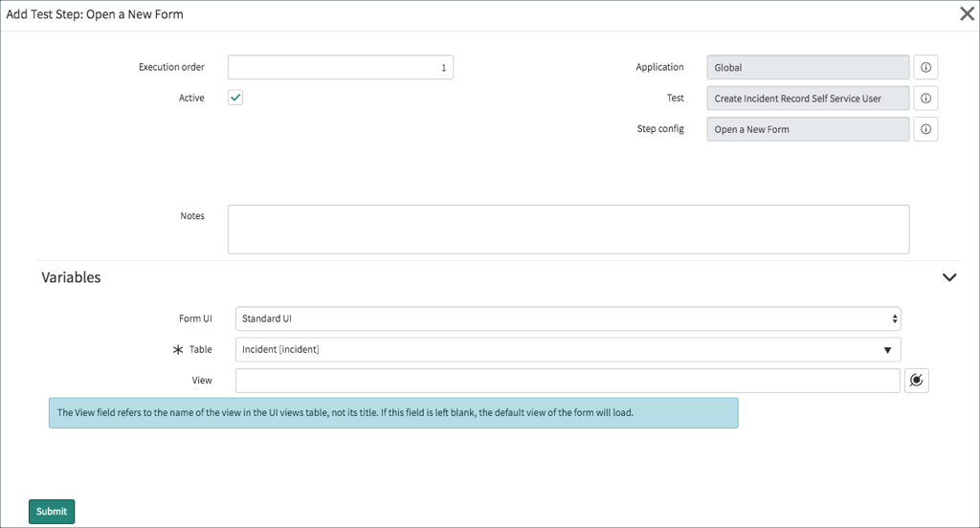Screen dimensions: 980x528
Task: Click the View field lookup icon
Action: coord(916,381)
